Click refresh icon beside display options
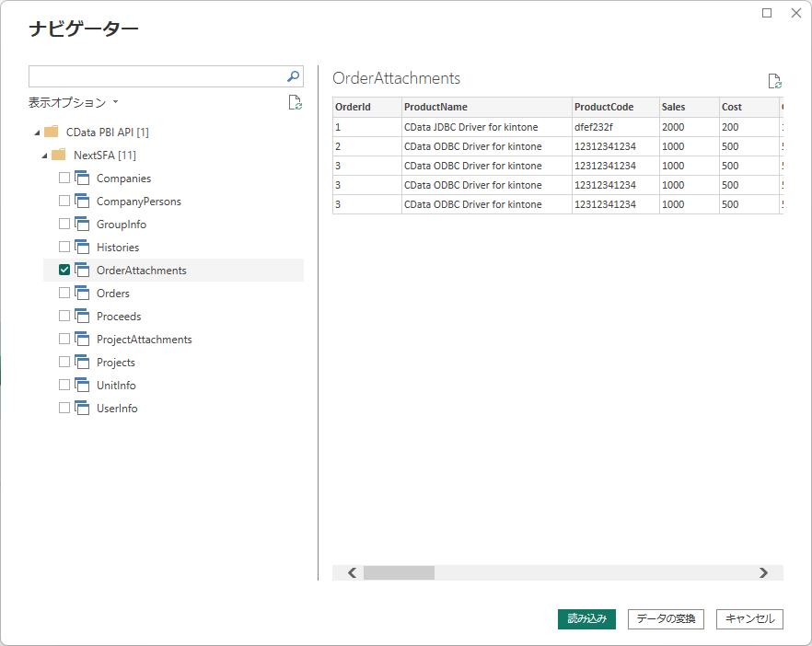 (x=295, y=103)
